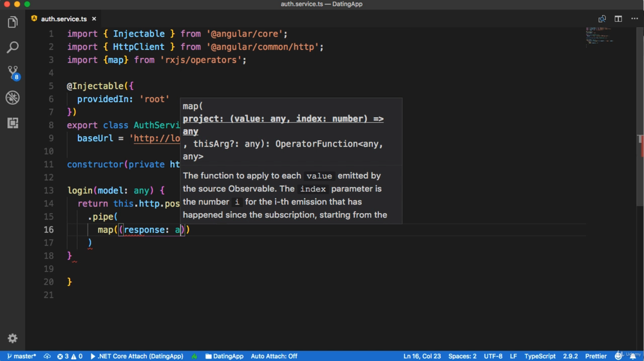This screenshot has height=361, width=644.
Task: Open problems panel via errors and warnings count
Action: (70, 356)
